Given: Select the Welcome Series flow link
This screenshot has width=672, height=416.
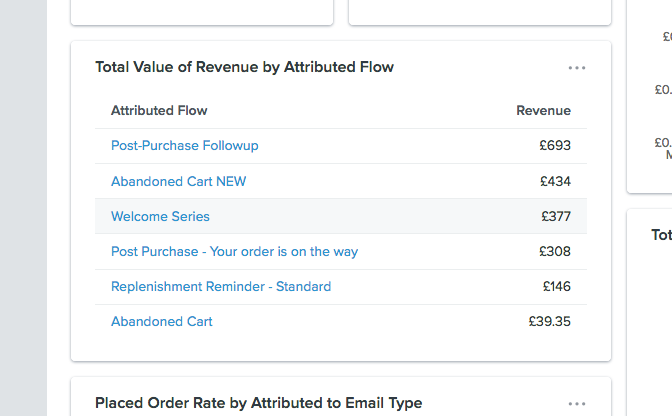Looking at the screenshot, I should tap(160, 216).
